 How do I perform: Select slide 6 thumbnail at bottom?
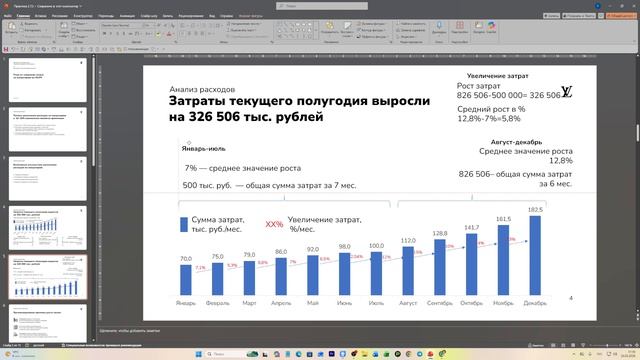point(48,324)
